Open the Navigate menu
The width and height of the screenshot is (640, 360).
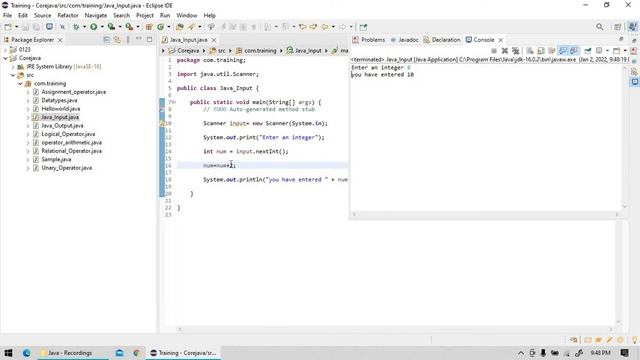96,16
